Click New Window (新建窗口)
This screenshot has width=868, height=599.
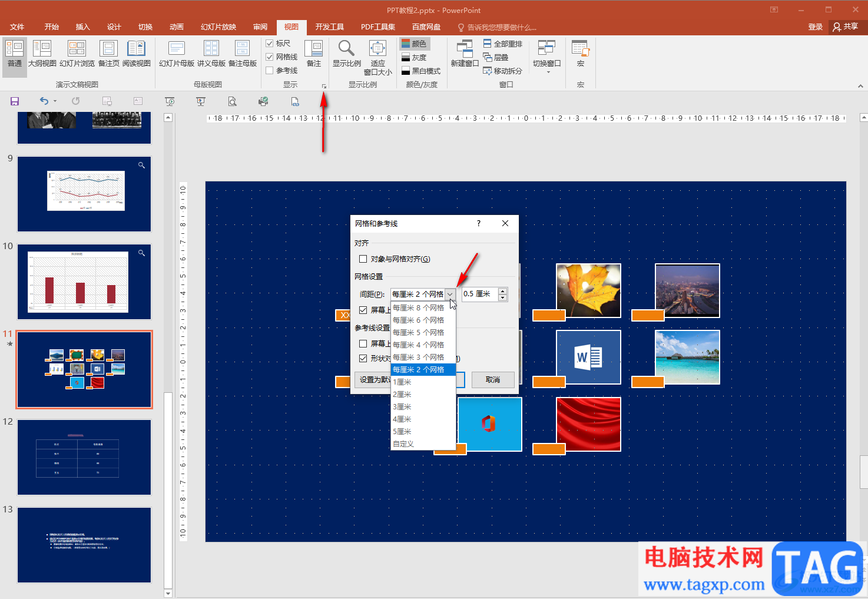(465, 54)
